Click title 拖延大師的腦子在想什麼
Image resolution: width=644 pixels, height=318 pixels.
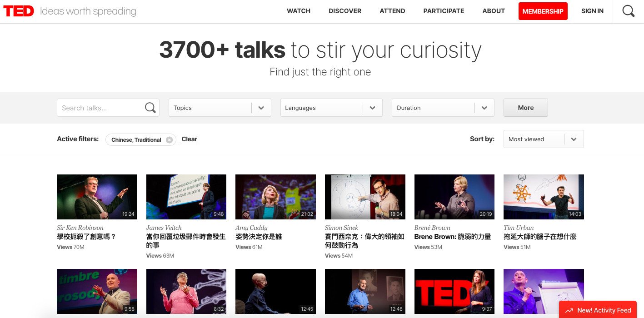540,237
